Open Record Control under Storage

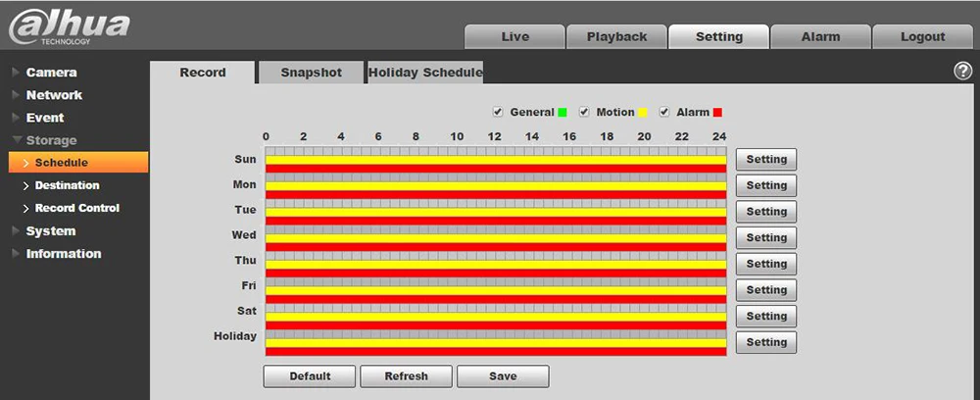point(76,208)
